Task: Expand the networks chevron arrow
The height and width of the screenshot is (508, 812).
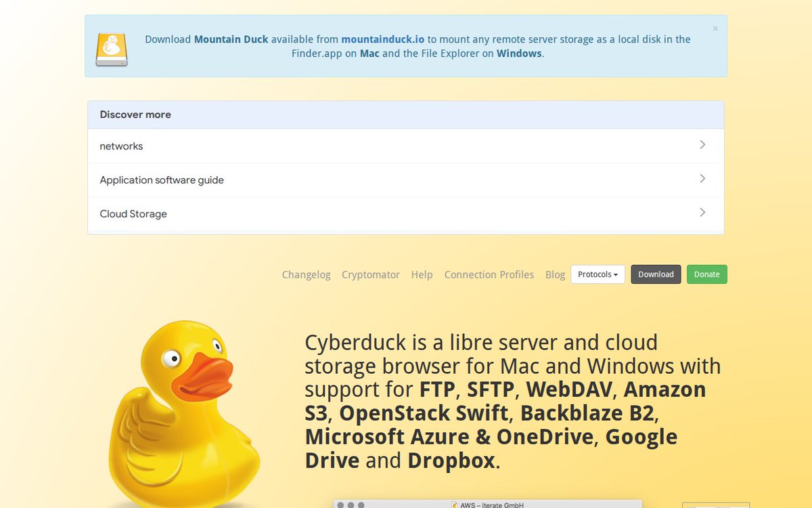Action: [x=702, y=145]
